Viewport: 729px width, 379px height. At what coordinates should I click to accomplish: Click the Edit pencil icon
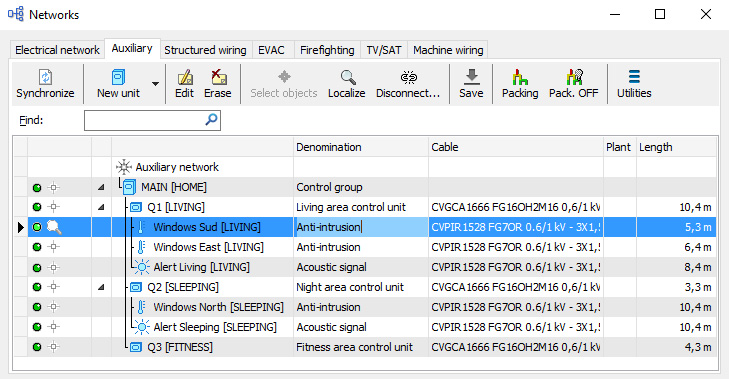pyautogui.click(x=185, y=77)
